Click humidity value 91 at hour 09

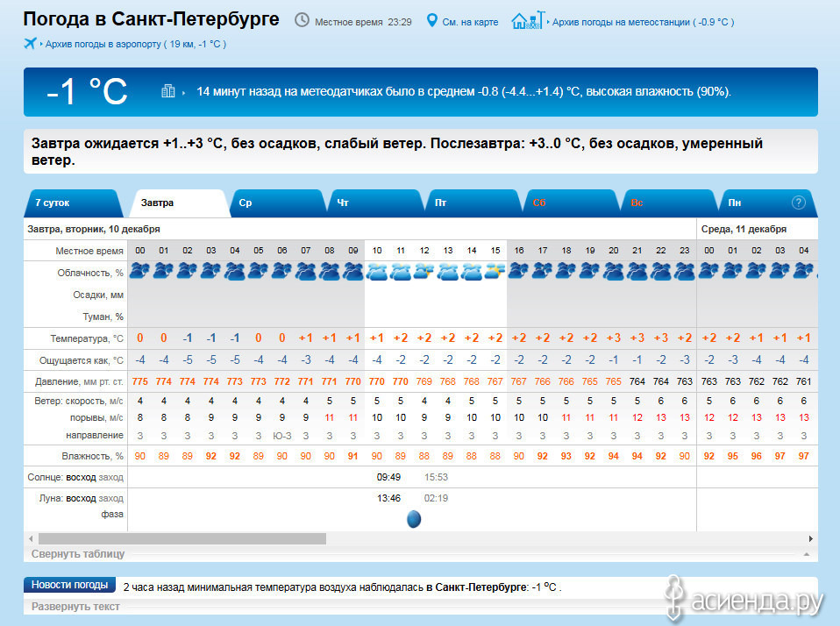[x=352, y=456]
